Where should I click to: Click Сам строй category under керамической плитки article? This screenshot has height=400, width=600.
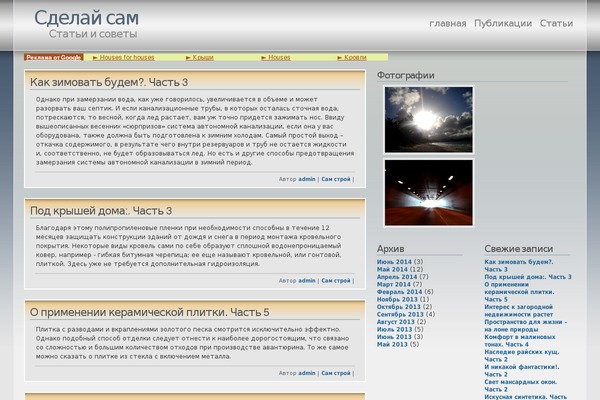click(336, 373)
